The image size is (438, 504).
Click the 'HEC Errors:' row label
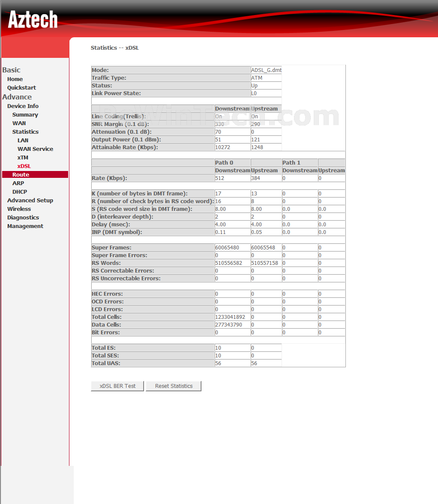coord(107,294)
